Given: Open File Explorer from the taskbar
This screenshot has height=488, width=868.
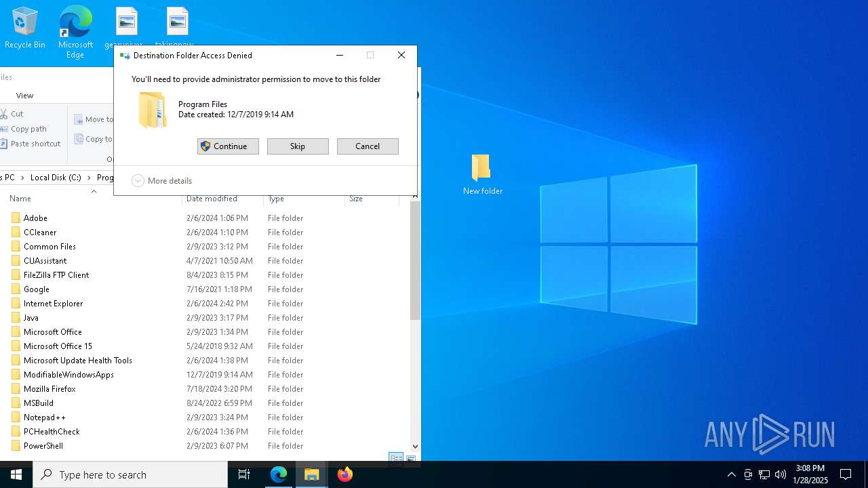Looking at the screenshot, I should tap(312, 474).
